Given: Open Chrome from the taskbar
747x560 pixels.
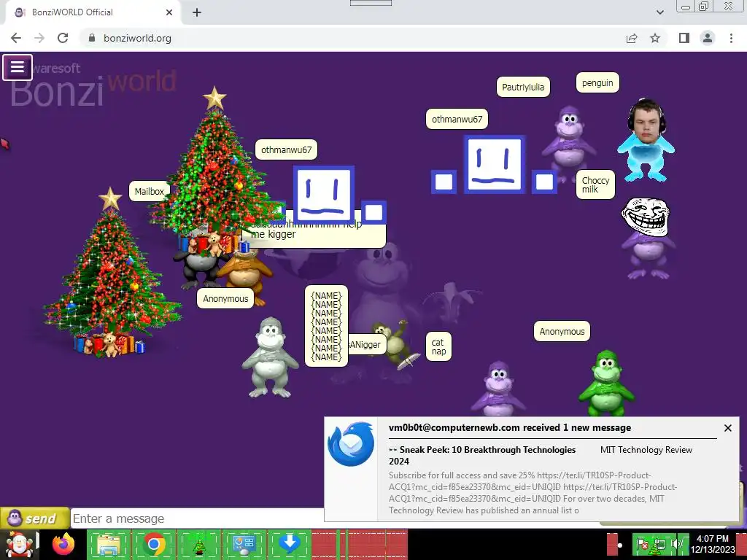Looking at the screenshot, I should tap(154, 545).
